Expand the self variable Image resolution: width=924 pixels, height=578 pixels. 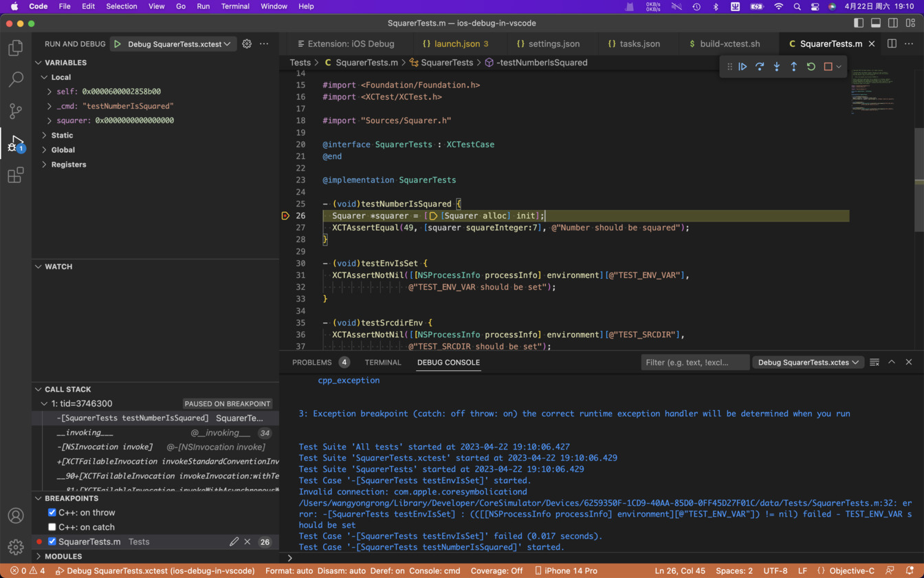(49, 92)
